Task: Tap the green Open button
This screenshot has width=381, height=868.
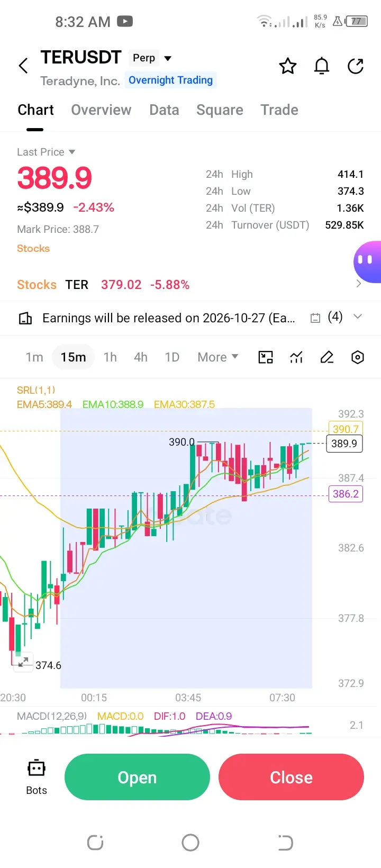Action: point(137,777)
